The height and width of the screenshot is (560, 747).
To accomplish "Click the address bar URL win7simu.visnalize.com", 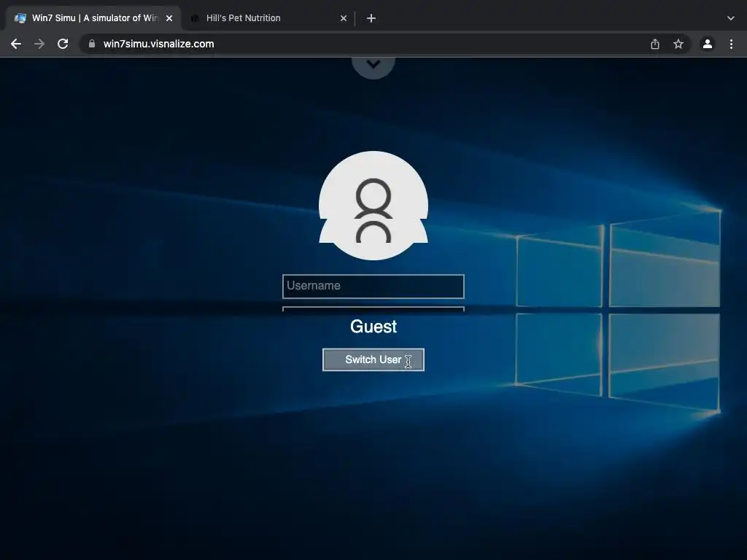I will point(158,44).
